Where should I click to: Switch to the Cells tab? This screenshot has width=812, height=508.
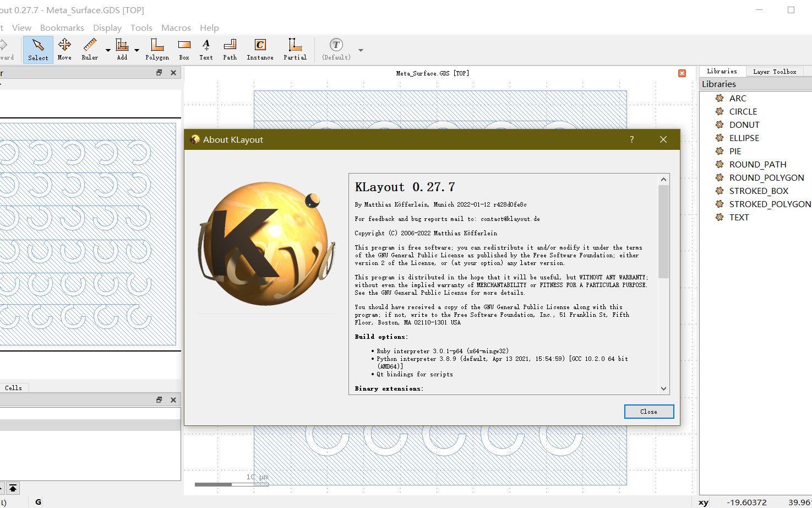point(14,388)
